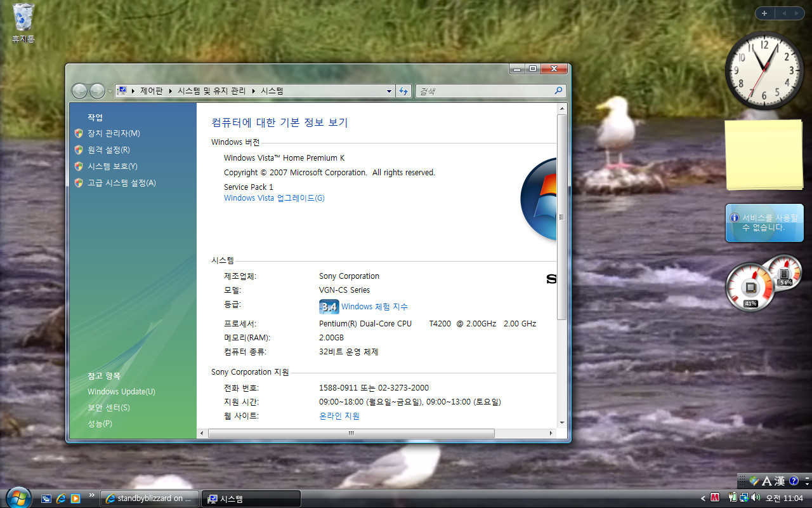
Task: Click the horizontal scrollbar thumb
Action: [351, 433]
